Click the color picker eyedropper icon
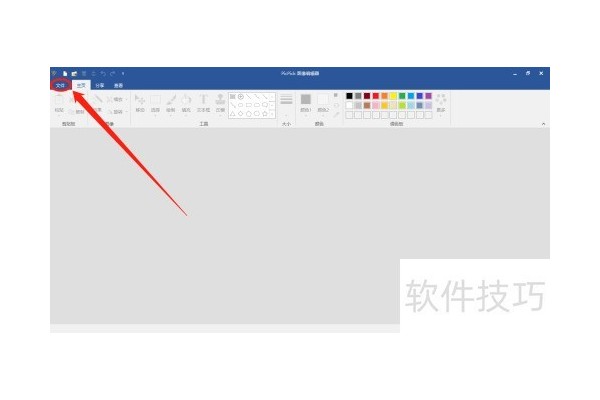This screenshot has width=600, height=400. 336,115
